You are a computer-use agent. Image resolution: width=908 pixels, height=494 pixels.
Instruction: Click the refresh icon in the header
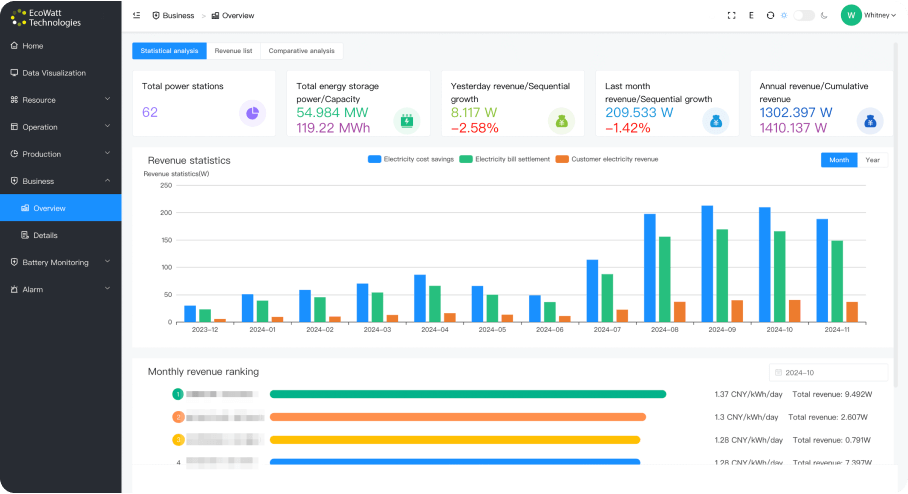pyautogui.click(x=770, y=16)
